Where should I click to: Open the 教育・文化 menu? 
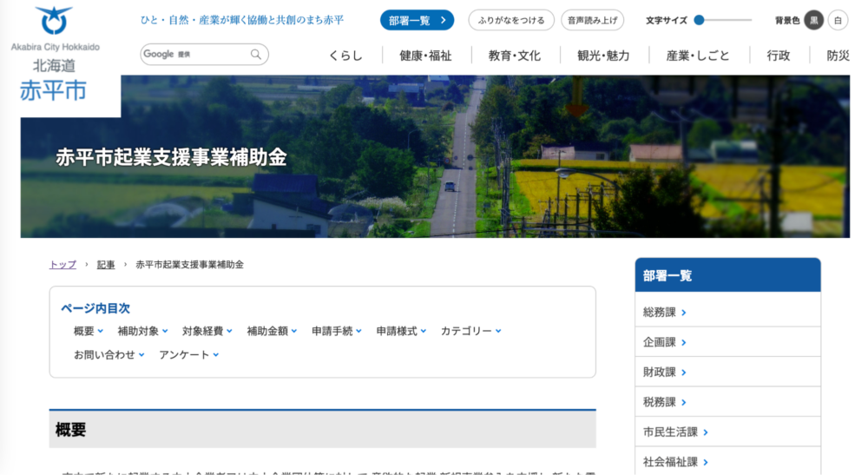(514, 56)
